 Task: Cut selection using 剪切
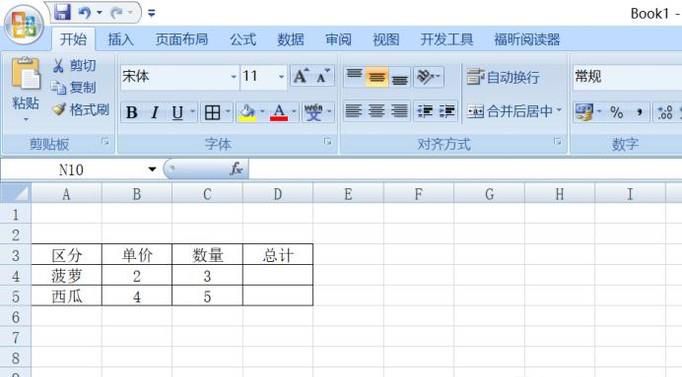[74, 66]
